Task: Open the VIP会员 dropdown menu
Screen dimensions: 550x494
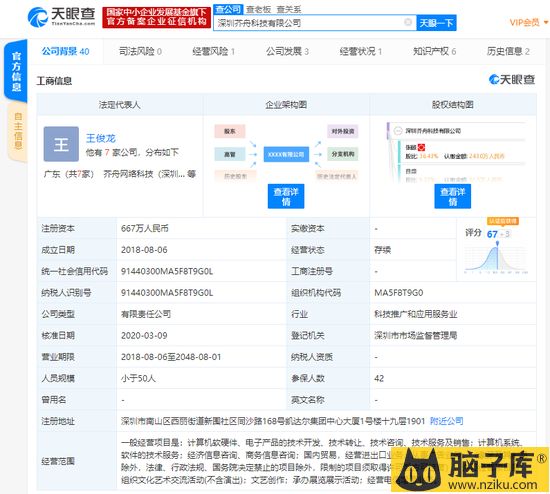Action: click(x=528, y=22)
